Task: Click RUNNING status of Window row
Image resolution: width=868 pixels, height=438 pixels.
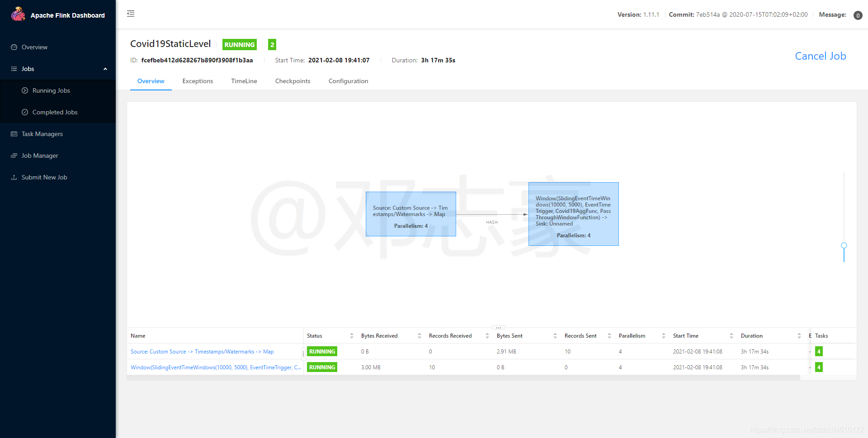Action: 322,367
